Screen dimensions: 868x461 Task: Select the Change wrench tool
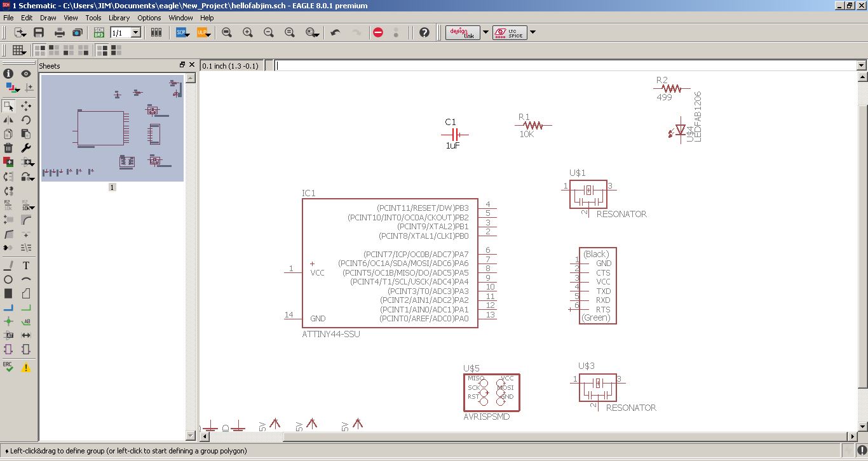(26, 148)
